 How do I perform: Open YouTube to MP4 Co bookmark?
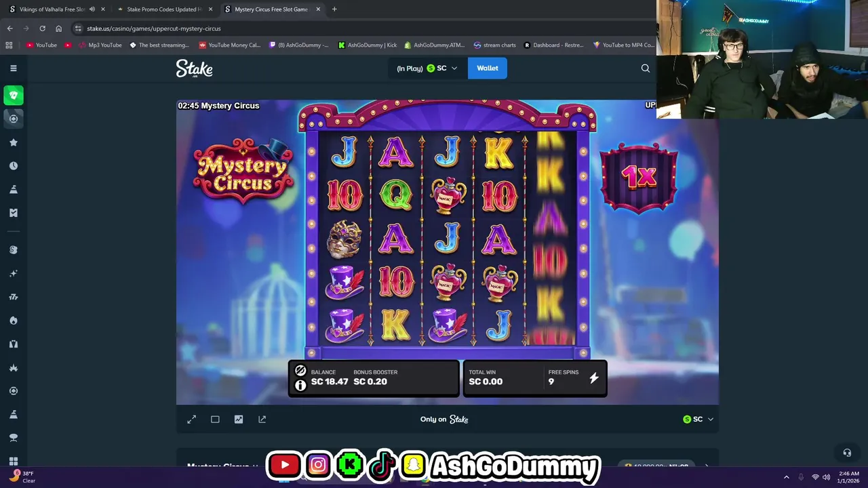click(x=624, y=45)
